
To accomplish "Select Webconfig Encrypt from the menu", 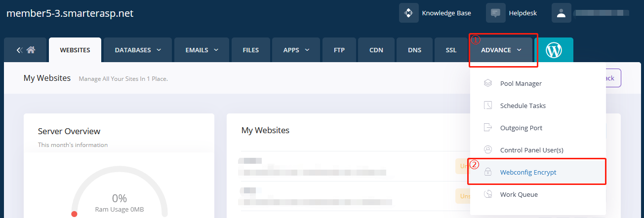I will click(x=528, y=172).
